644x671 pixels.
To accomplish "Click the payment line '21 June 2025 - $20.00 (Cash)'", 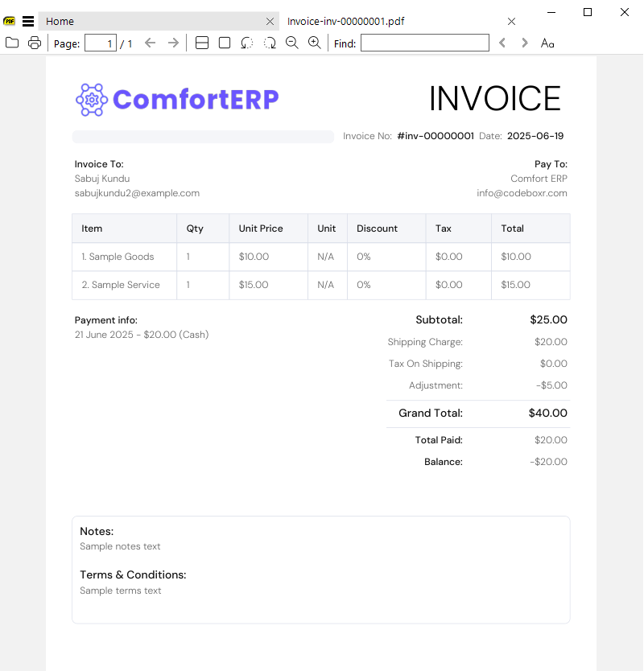I will pyautogui.click(x=142, y=335).
